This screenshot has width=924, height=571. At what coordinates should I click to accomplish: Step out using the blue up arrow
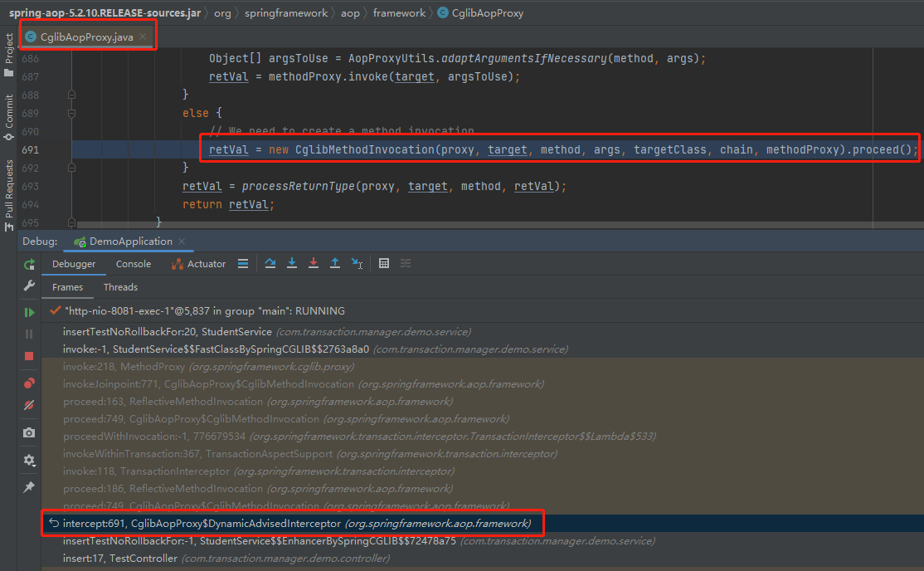[x=335, y=264]
